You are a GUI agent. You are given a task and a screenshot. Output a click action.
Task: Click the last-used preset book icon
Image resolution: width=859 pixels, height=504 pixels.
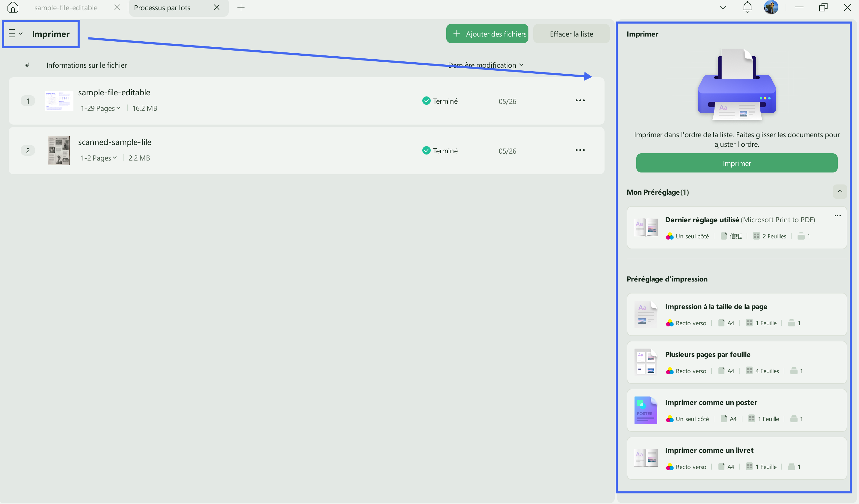coord(646,228)
